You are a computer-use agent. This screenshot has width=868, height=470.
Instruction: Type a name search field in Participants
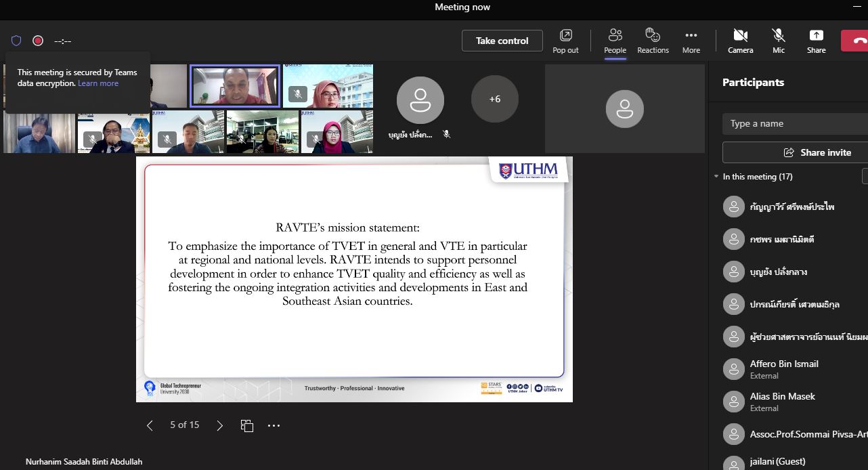pyautogui.click(x=795, y=124)
